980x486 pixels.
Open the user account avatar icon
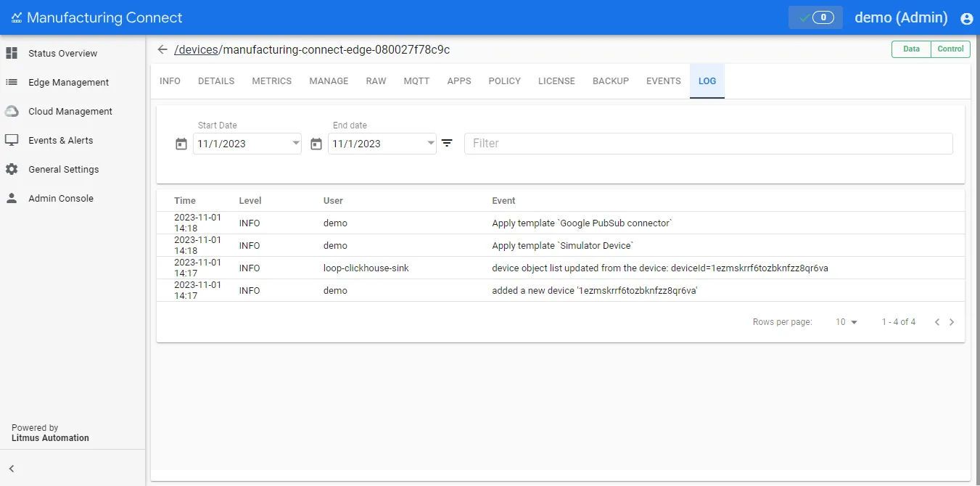[966, 19]
